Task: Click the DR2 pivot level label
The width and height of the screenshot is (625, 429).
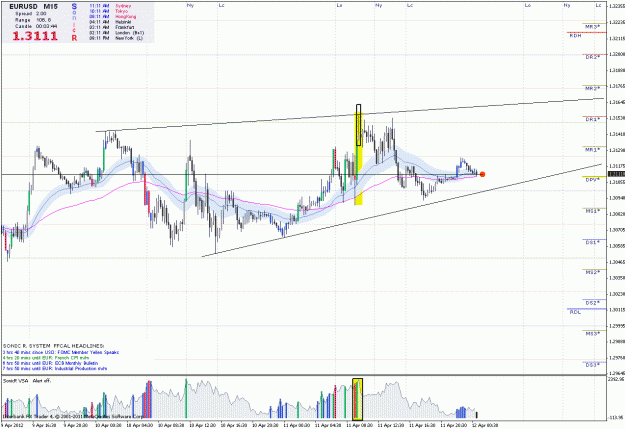Action: [x=592, y=57]
